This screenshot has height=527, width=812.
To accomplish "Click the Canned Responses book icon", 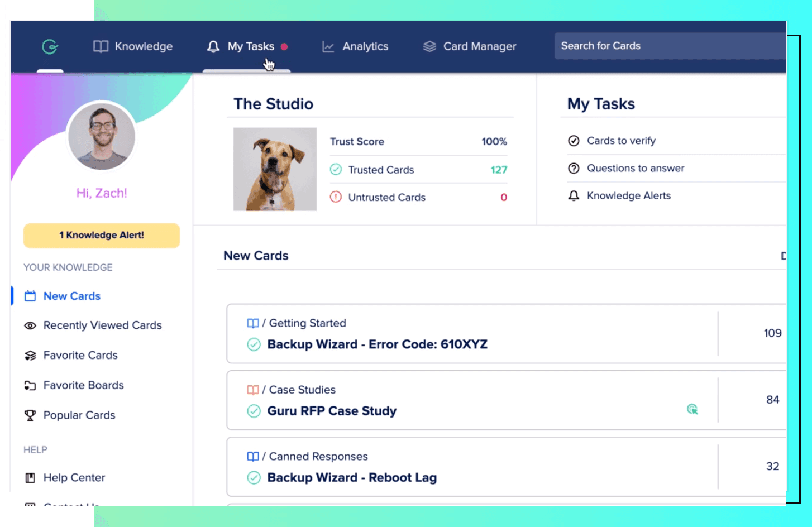I will click(253, 457).
